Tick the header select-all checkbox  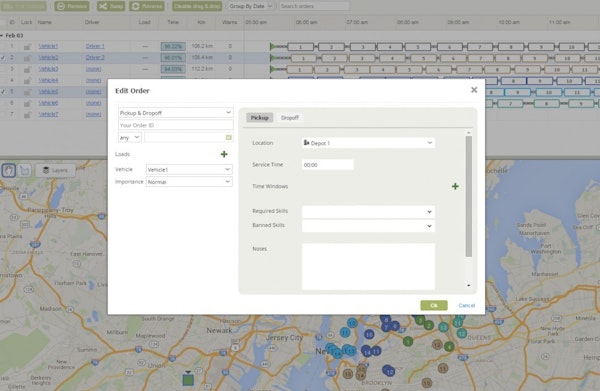point(2,22)
